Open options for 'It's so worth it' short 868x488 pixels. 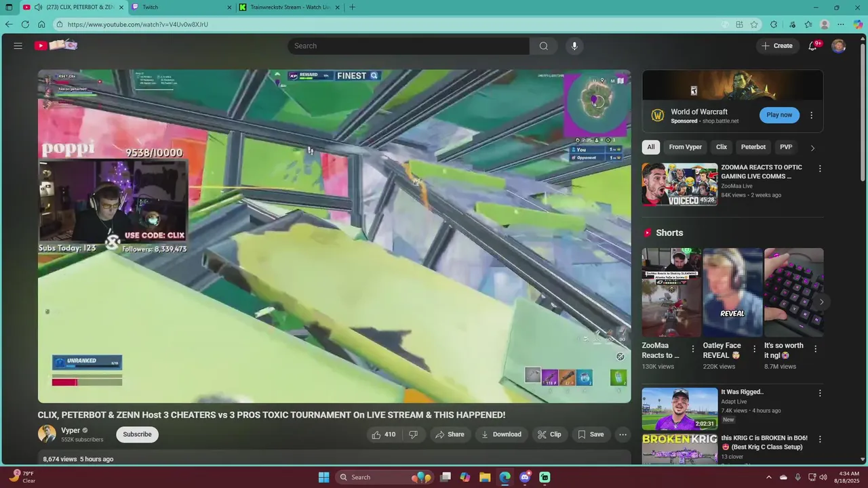click(815, 349)
